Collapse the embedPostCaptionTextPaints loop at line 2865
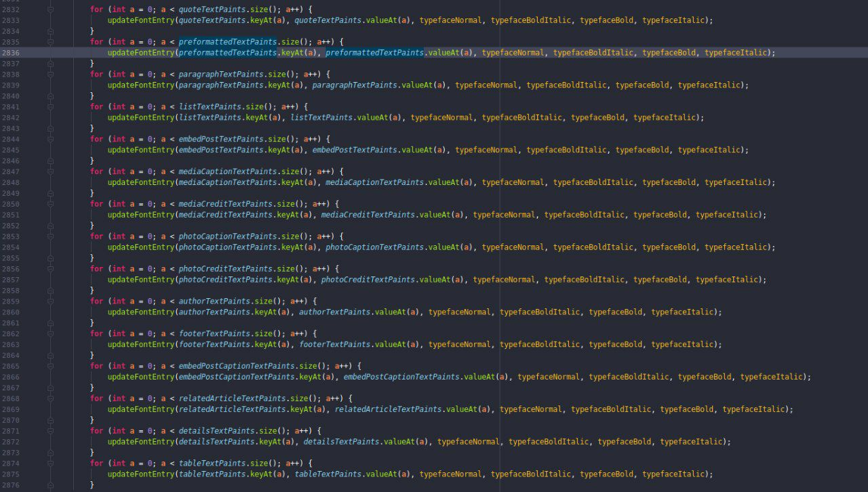868x492 pixels. click(50, 366)
